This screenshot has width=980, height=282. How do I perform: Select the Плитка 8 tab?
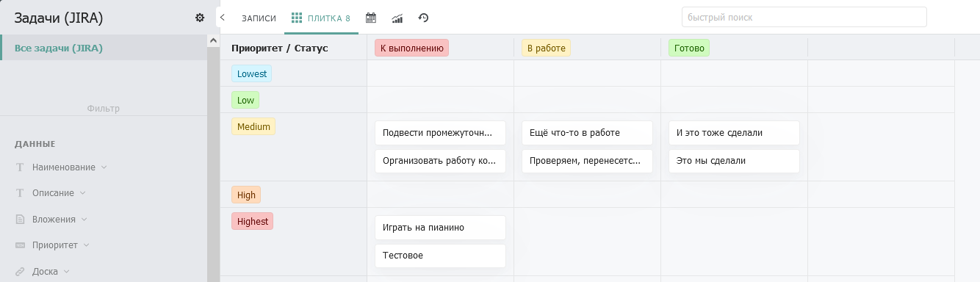[x=321, y=18]
